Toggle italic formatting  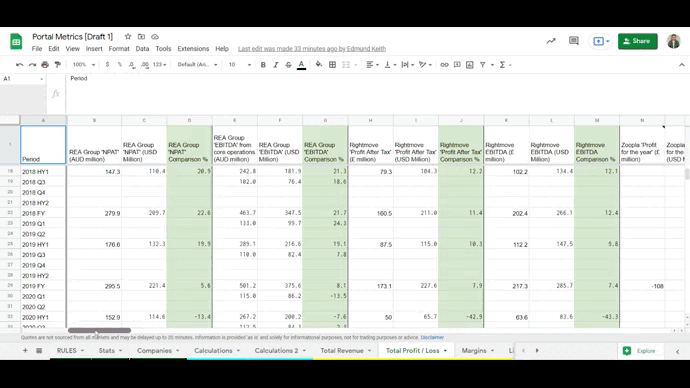coord(276,65)
